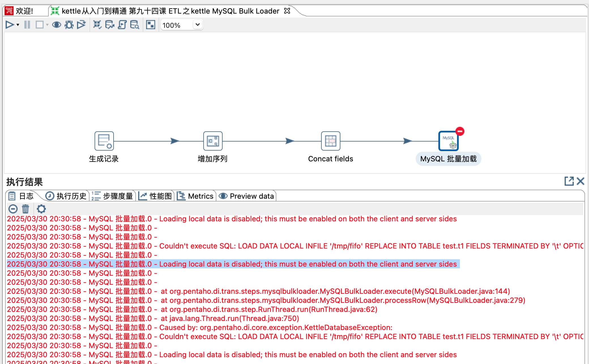Show error lines minus circle icon
The image size is (589, 364).
(13, 209)
